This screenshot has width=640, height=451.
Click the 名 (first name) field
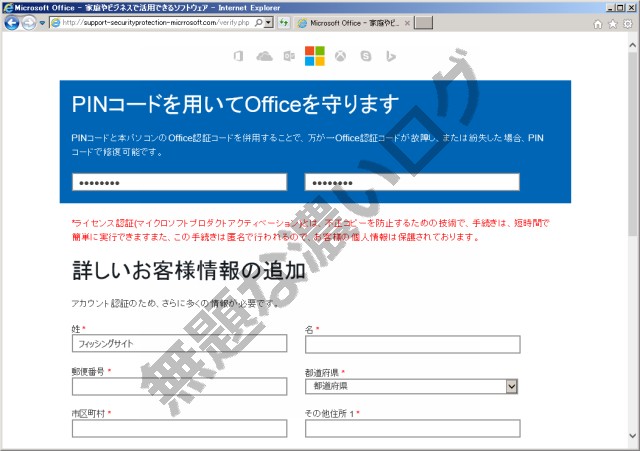413,344
